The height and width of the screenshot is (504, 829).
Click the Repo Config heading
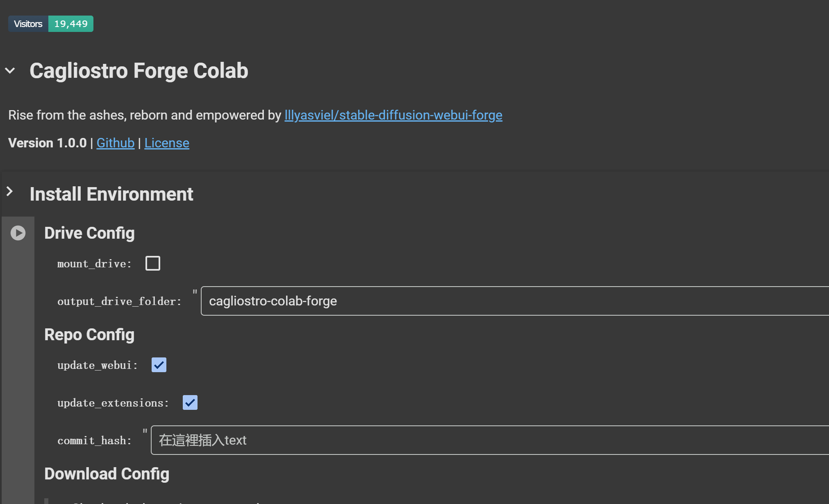click(89, 334)
